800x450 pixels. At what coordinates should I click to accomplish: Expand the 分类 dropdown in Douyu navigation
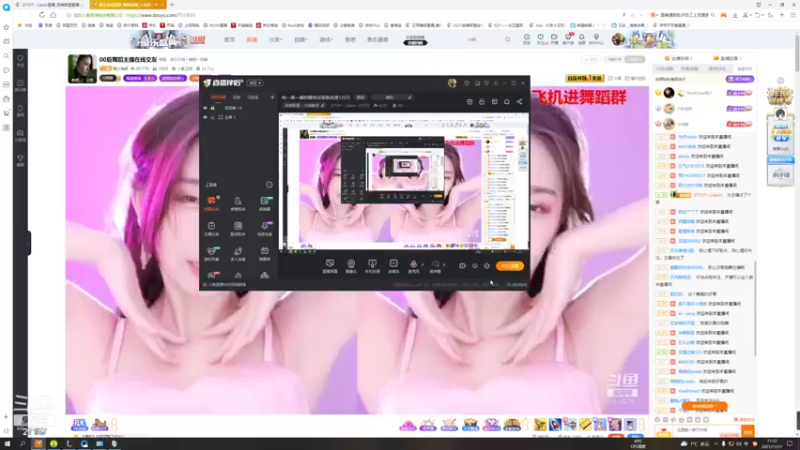click(275, 39)
